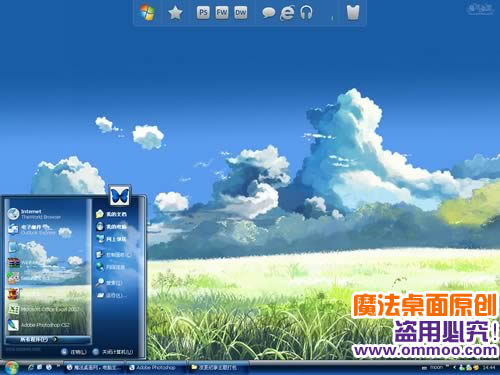Switch to Adobe Photoshop taskbar button
This screenshot has height=375, width=500.
point(152,367)
